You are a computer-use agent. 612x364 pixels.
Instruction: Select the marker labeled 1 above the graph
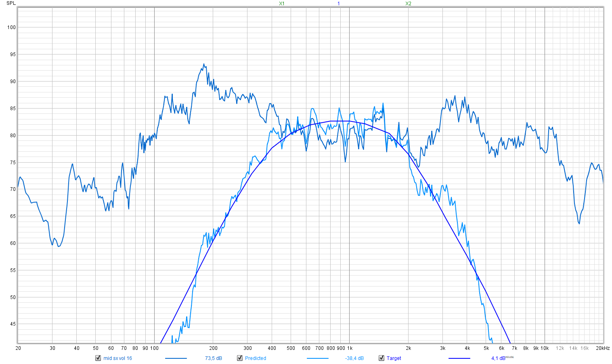tap(339, 4)
